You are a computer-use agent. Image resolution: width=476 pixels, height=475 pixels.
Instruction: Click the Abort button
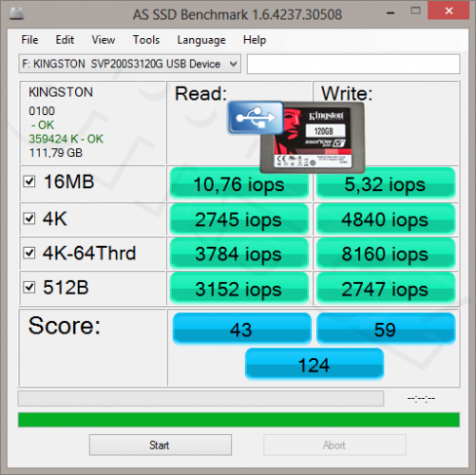pos(334,445)
